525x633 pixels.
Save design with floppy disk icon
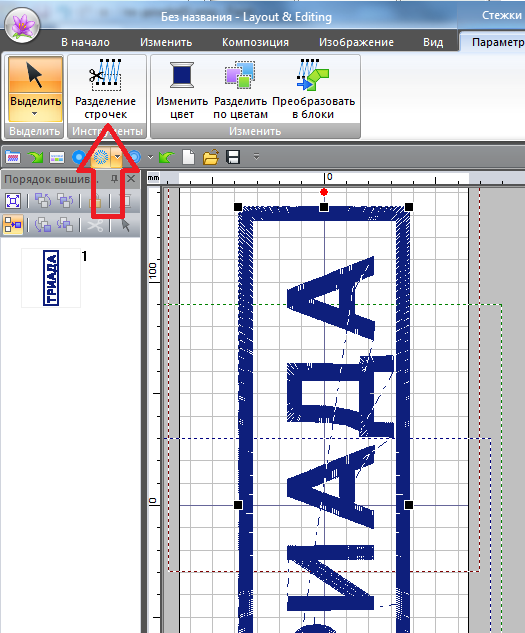point(233,157)
